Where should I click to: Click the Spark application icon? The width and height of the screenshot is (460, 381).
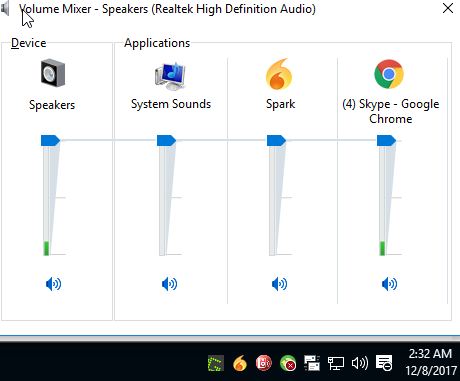pyautogui.click(x=279, y=74)
